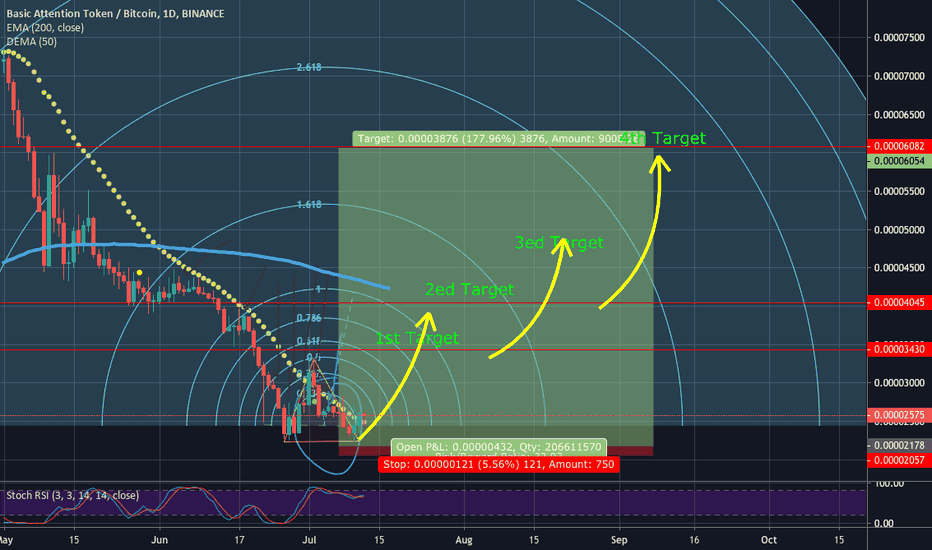Viewport: 932px width, 550px height.
Task: Click the Aug label on time axis
Action: tap(464, 540)
